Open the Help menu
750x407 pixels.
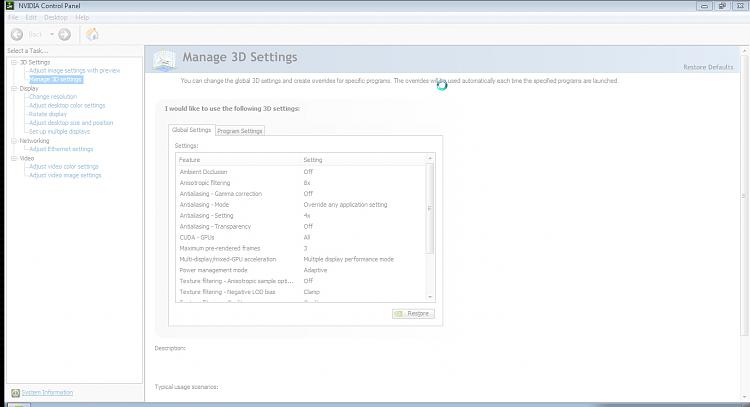(82, 18)
